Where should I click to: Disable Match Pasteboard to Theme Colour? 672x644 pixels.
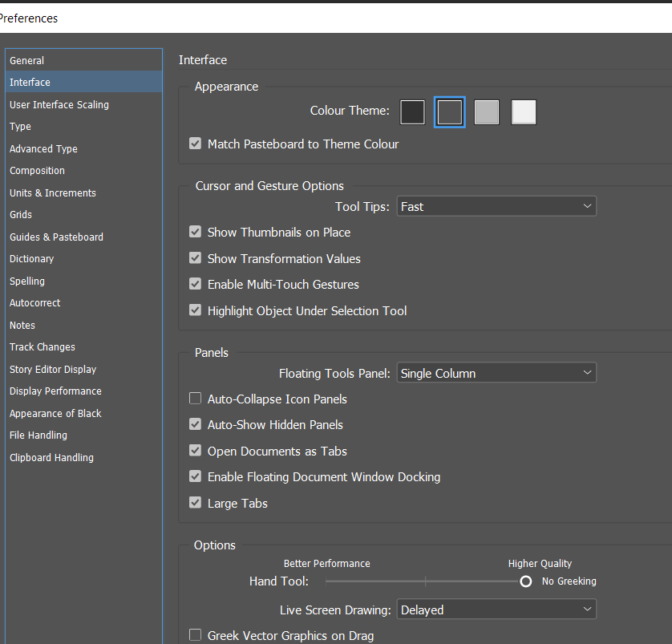click(195, 144)
